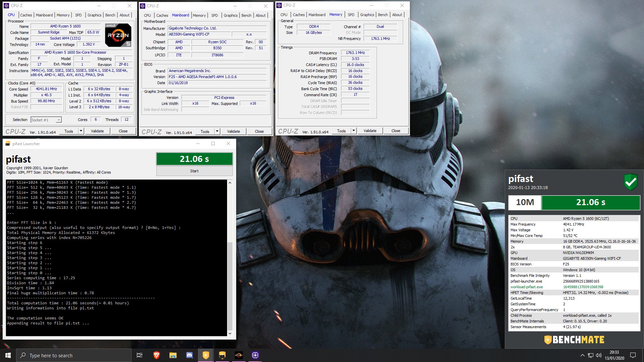Click the Memory CPU-Z window title icon
This screenshot has height=362, width=644.
279,5
